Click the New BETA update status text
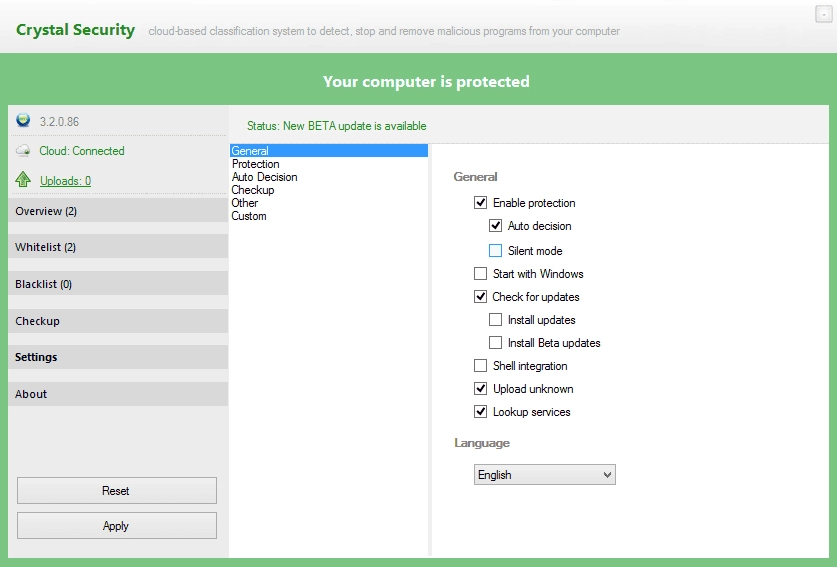Image resolution: width=837 pixels, height=567 pixels. (x=336, y=126)
